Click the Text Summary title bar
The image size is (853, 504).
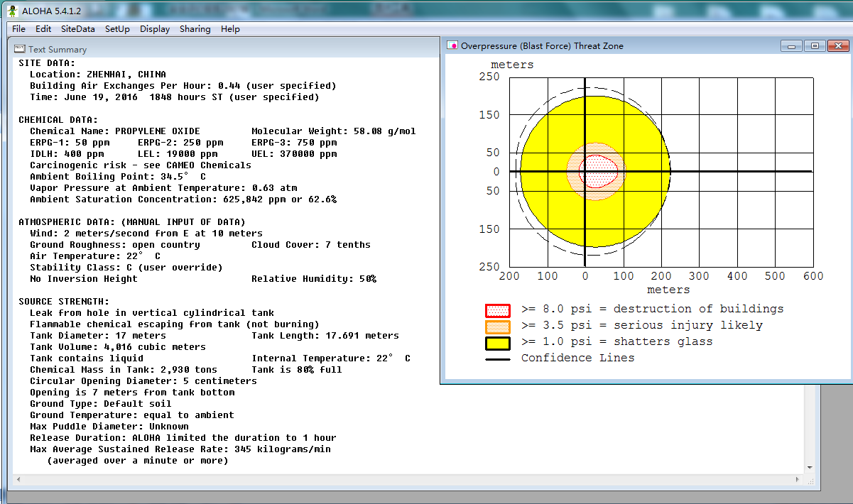[224, 49]
